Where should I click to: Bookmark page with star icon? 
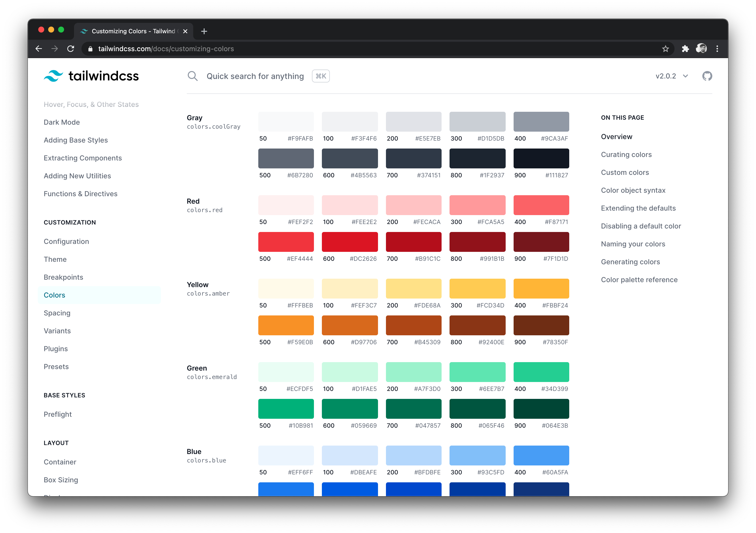tap(665, 49)
